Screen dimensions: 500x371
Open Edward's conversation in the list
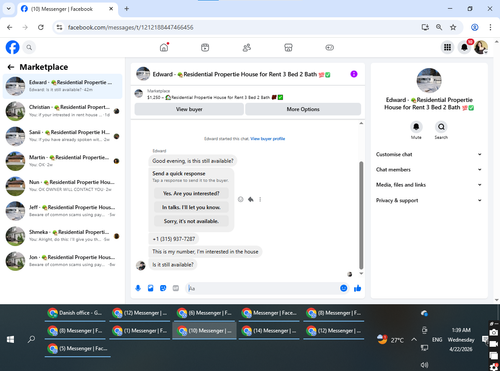(x=63, y=86)
